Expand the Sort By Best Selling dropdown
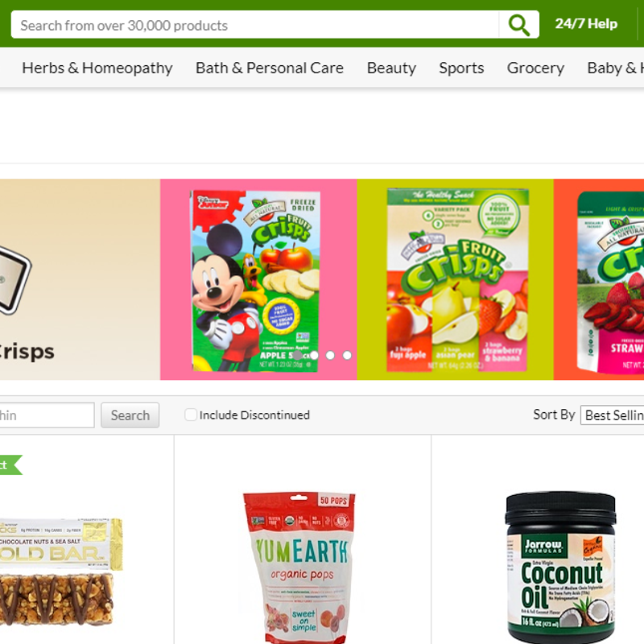 613,415
